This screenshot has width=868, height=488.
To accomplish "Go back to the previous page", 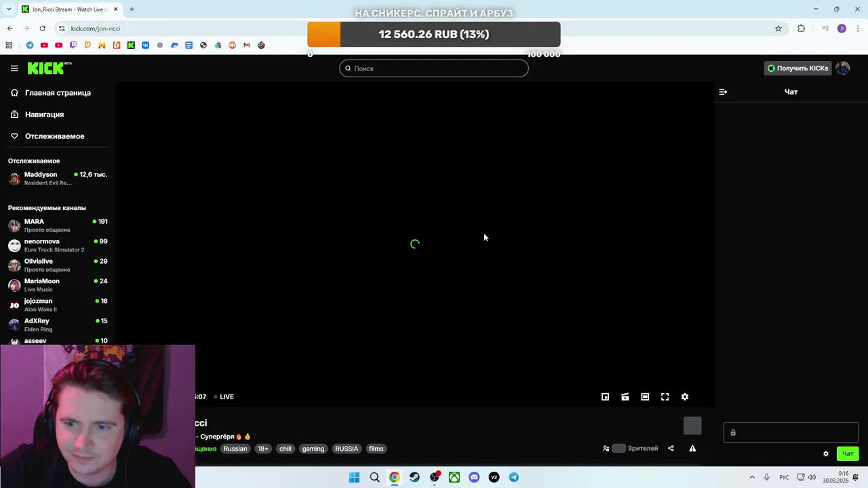I will coord(9,28).
